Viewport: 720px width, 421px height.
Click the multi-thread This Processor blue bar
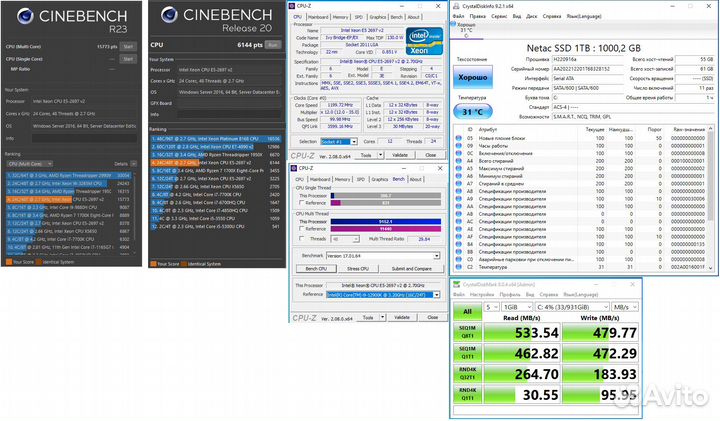pos(386,221)
